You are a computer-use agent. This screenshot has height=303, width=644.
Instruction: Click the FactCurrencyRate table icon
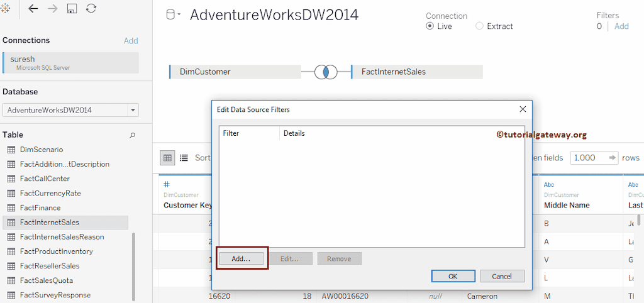pos(11,194)
